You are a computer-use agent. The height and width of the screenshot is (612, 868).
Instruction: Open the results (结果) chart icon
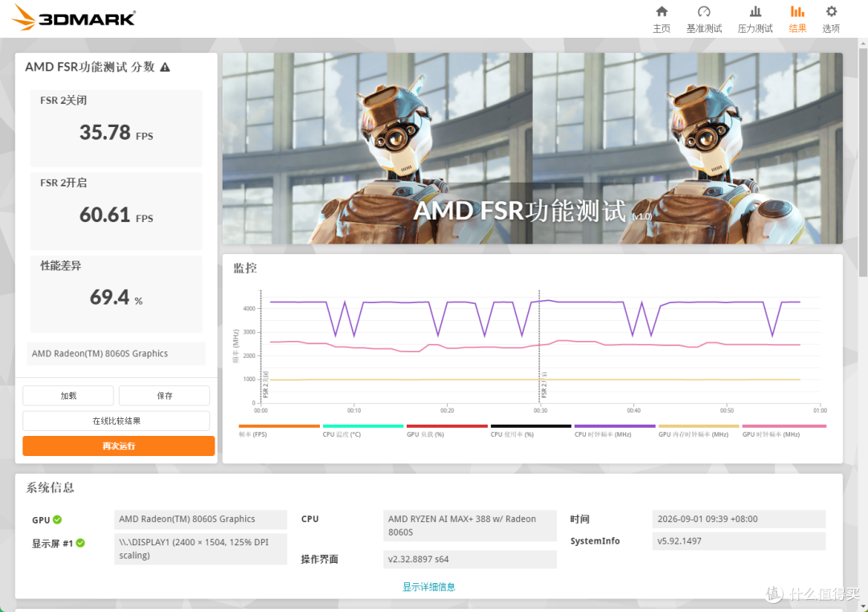[797, 11]
